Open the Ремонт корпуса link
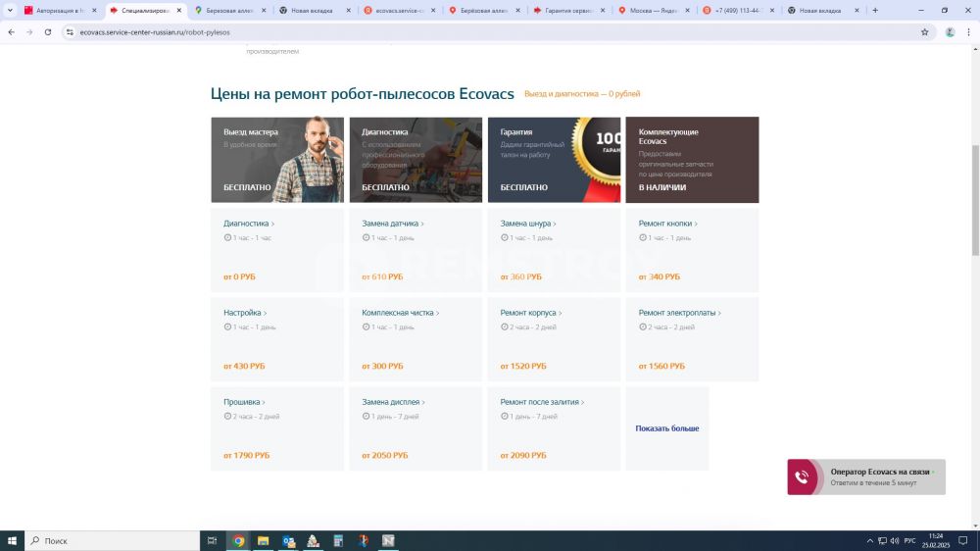 click(530, 313)
